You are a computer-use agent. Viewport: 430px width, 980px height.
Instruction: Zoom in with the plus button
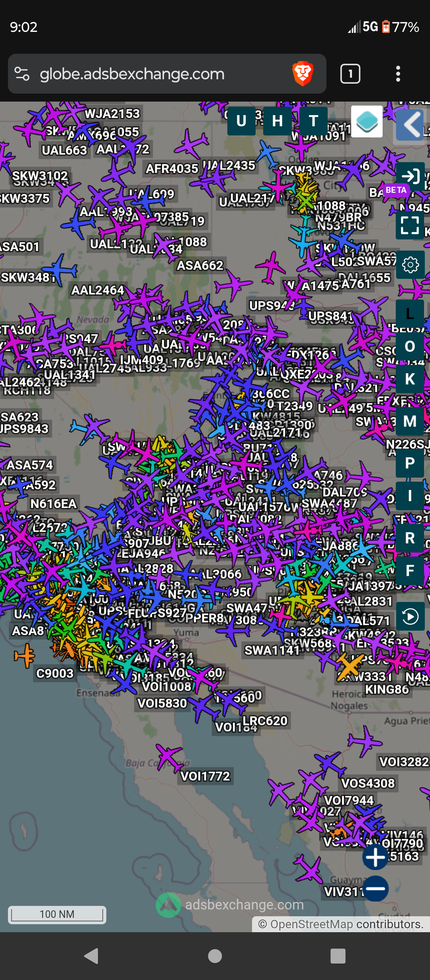click(x=375, y=857)
